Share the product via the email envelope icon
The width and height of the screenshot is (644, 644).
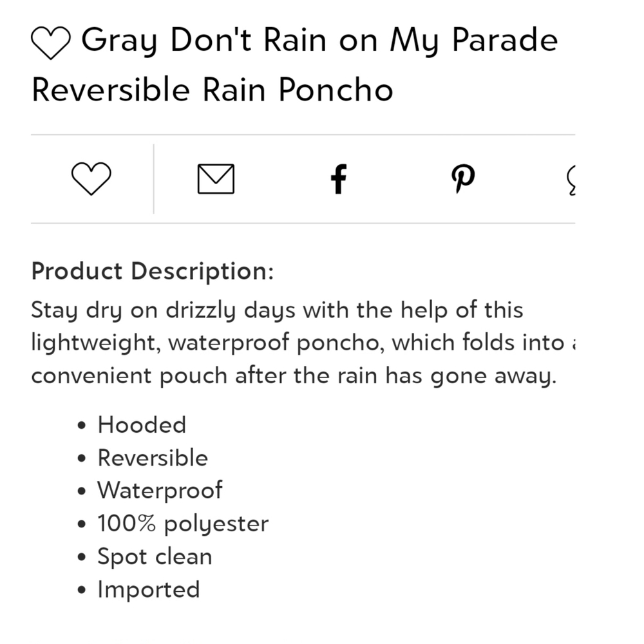point(216,178)
